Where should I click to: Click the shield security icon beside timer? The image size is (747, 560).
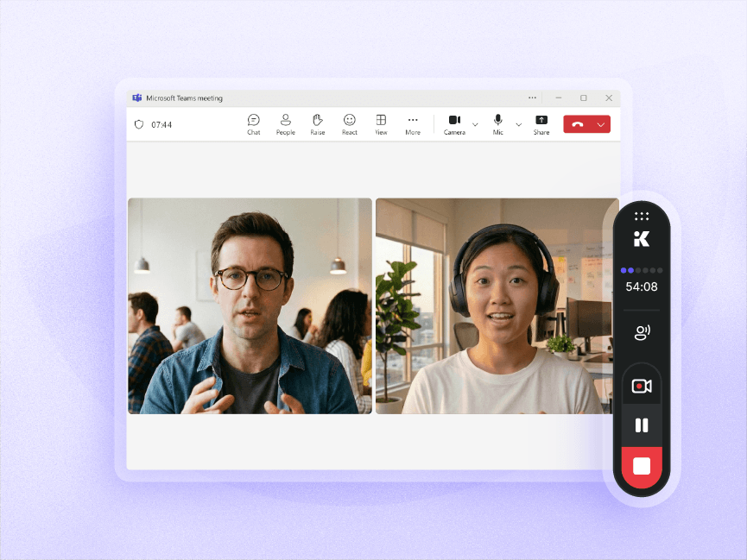(139, 125)
